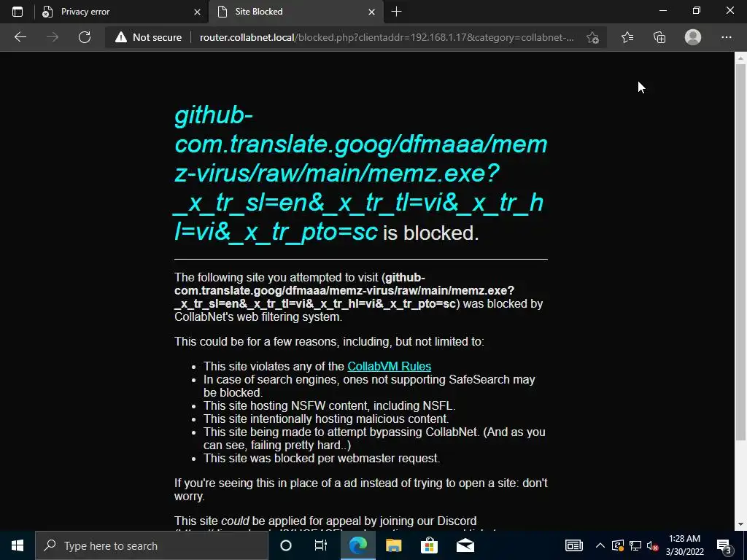The width and height of the screenshot is (747, 560).
Task: Click the muted volume tray icon
Action: pyautogui.click(x=653, y=545)
